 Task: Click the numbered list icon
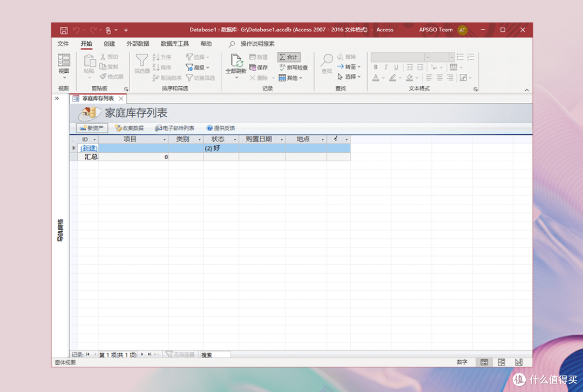(x=471, y=57)
